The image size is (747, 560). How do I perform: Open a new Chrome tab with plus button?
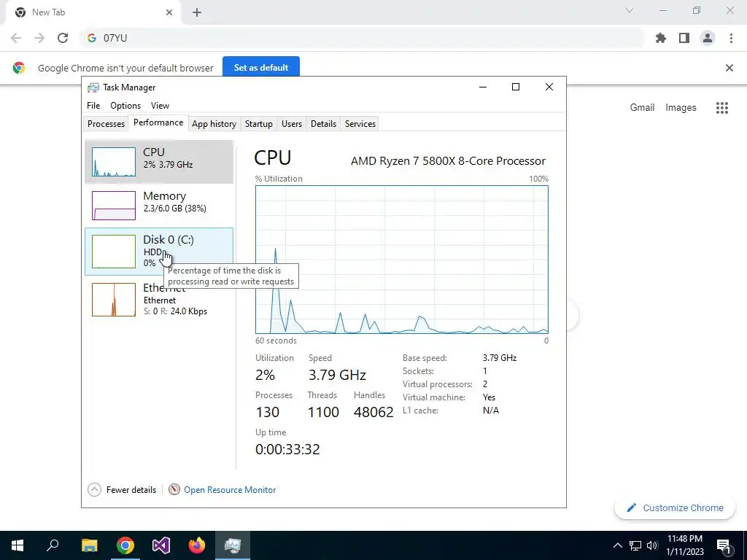click(197, 12)
